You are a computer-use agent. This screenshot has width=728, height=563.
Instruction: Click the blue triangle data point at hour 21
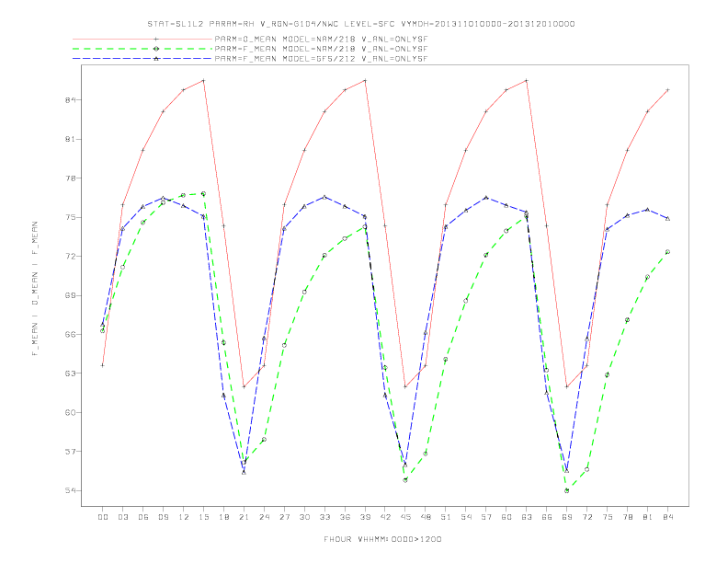click(244, 472)
